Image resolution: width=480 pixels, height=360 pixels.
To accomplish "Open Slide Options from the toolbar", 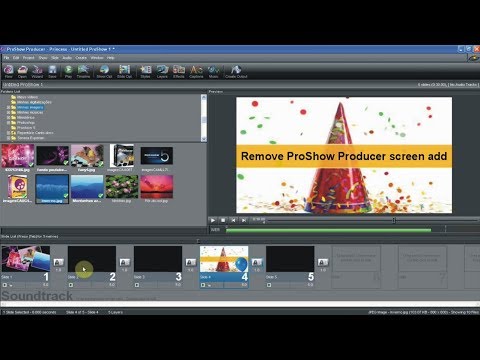I will pyautogui.click(x=124, y=70).
